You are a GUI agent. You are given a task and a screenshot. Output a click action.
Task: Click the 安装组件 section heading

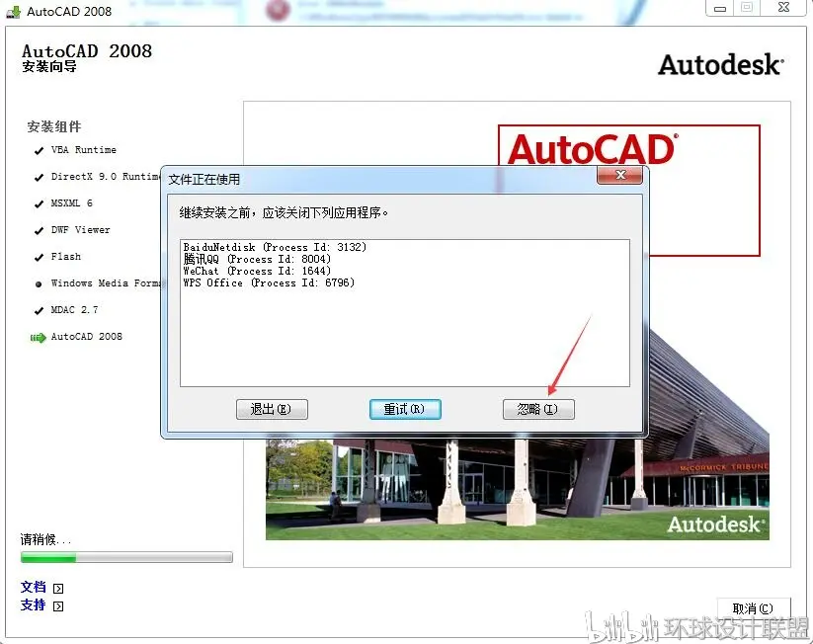(x=54, y=126)
